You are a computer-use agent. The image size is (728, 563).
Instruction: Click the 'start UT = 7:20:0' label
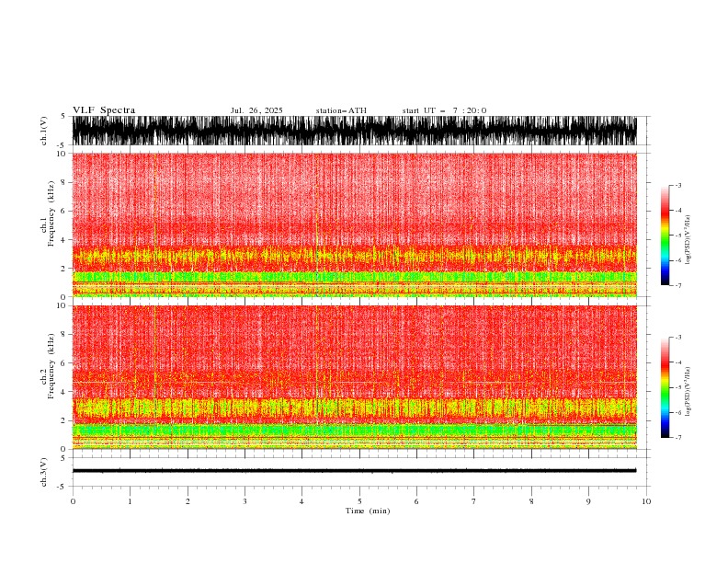coord(444,110)
